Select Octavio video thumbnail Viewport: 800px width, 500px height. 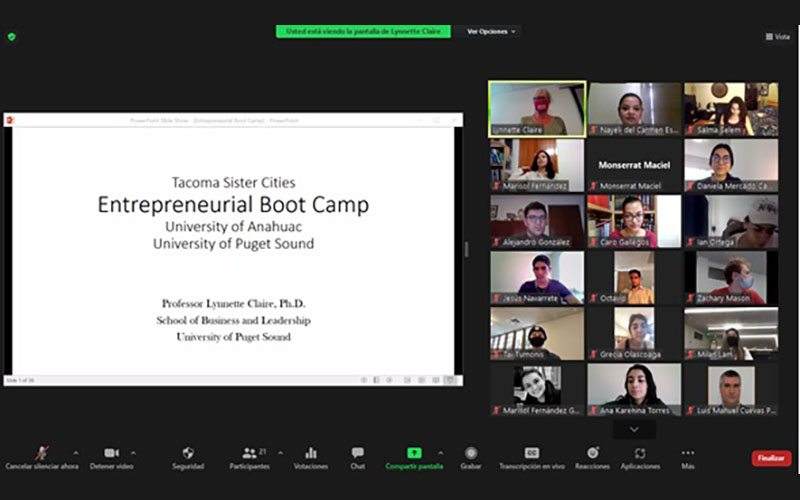[x=634, y=278]
